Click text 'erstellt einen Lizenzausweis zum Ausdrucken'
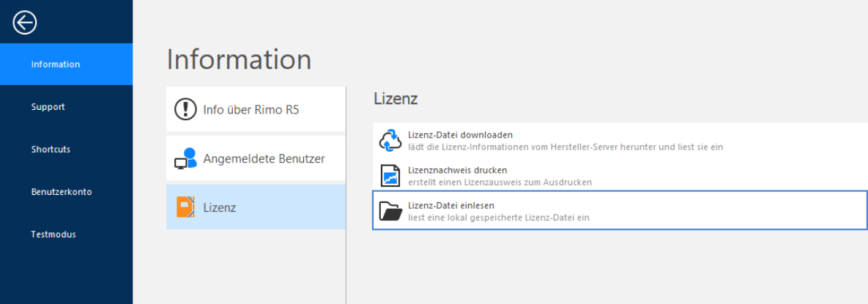Screen dimensions: 868x304 (x=500, y=182)
